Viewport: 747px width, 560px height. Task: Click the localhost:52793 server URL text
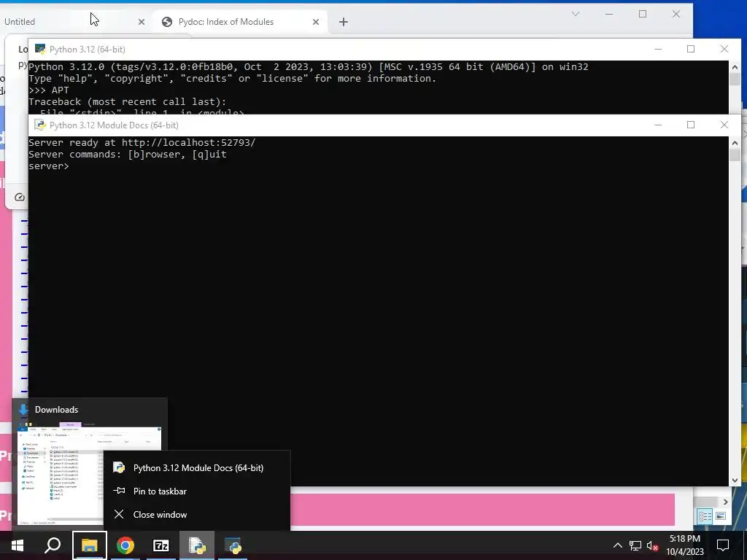click(189, 142)
